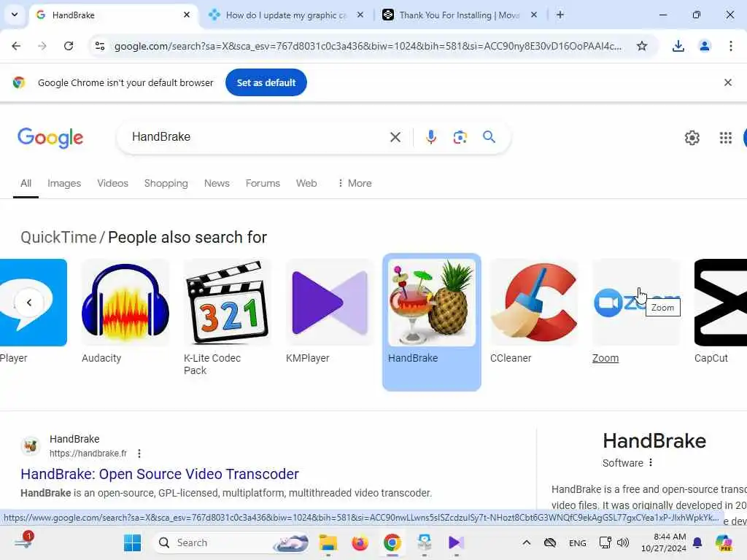747x560 pixels.
Task: Close the HandBrake browser tab
Action: (186, 15)
